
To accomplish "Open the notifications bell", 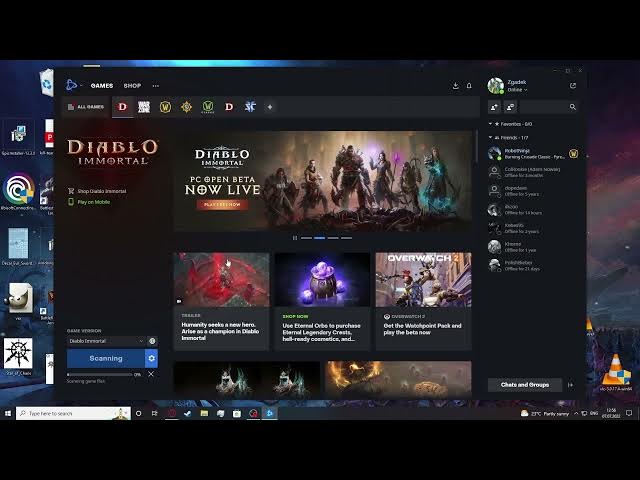I will point(469,86).
